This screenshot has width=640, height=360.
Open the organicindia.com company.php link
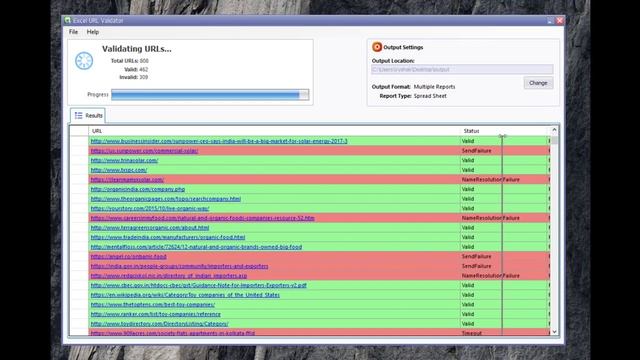coord(138,189)
